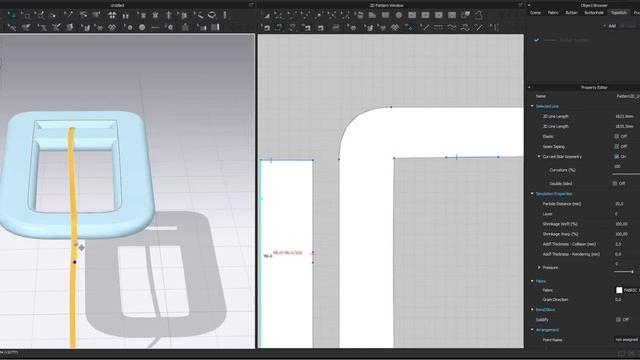Adjust the Pressure slider
Viewport: 640px width, 360px height.
coord(624,272)
